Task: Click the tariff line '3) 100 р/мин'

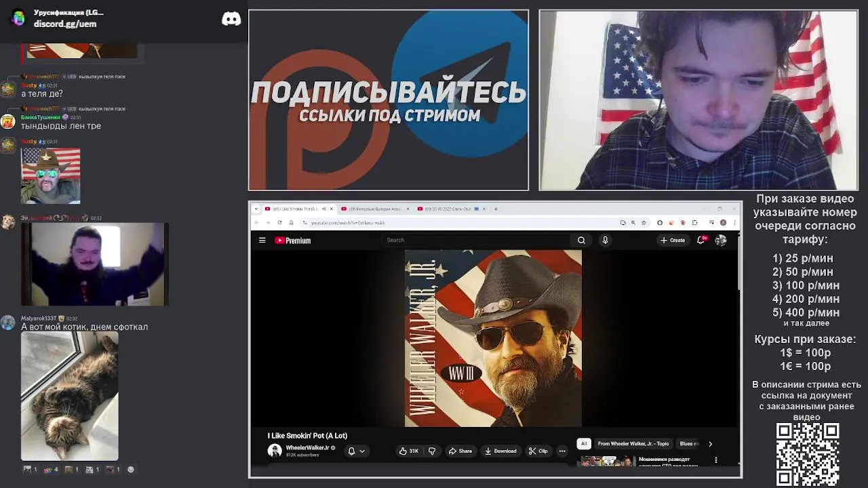Action: click(806, 285)
